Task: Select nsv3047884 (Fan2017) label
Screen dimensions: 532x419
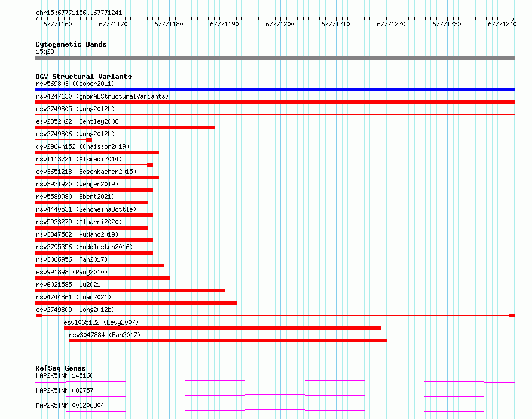Action: click(105, 335)
